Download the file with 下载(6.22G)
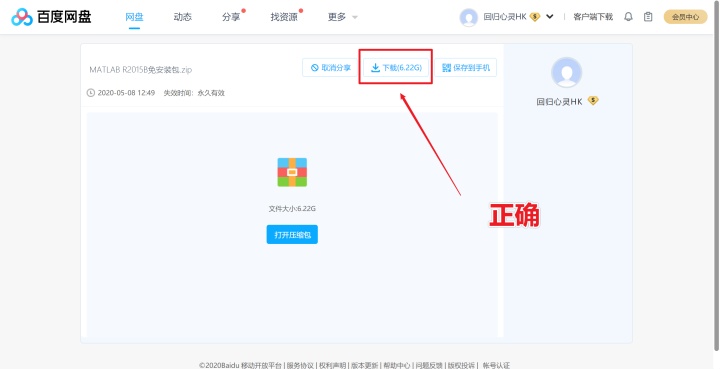720x369 pixels. pyautogui.click(x=396, y=67)
